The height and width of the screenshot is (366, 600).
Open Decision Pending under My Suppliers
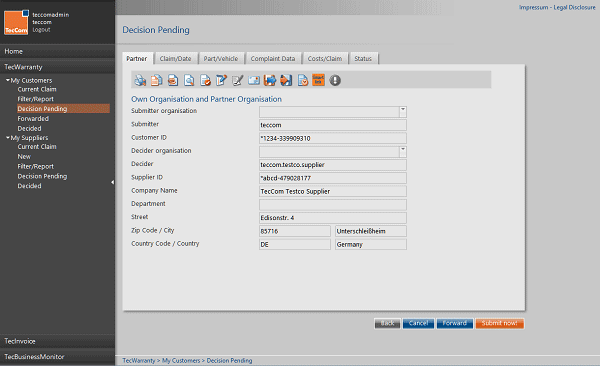click(42, 176)
